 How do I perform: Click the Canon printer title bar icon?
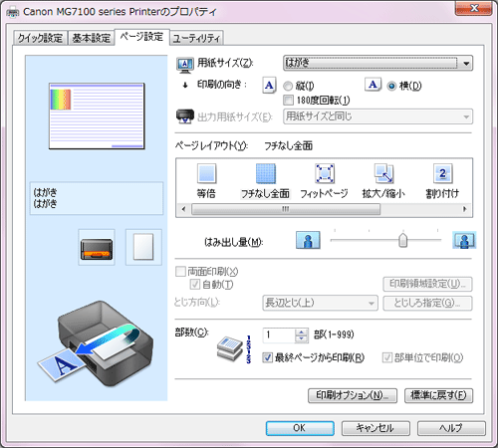pyautogui.click(x=13, y=12)
